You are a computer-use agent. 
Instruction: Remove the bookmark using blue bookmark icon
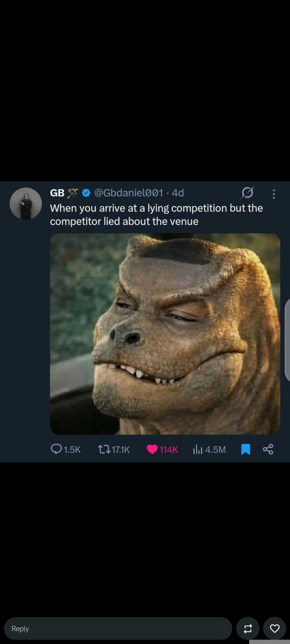click(x=245, y=449)
